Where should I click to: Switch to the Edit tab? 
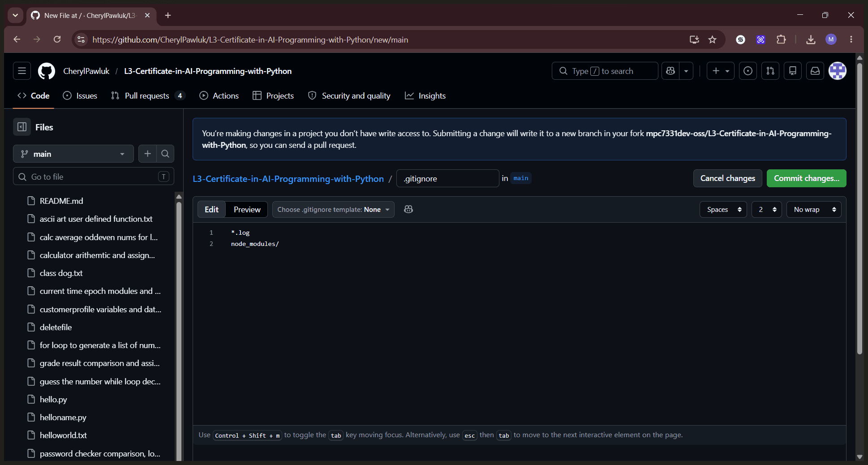(x=211, y=209)
